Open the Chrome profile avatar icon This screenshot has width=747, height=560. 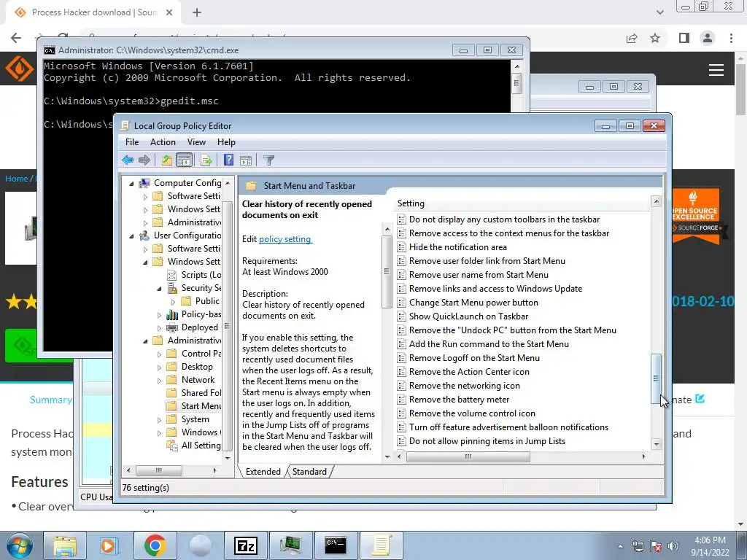(708, 38)
